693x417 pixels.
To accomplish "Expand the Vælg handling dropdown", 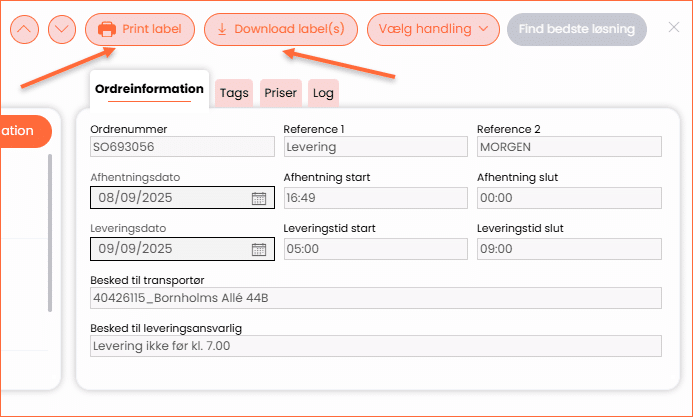I will (433, 29).
